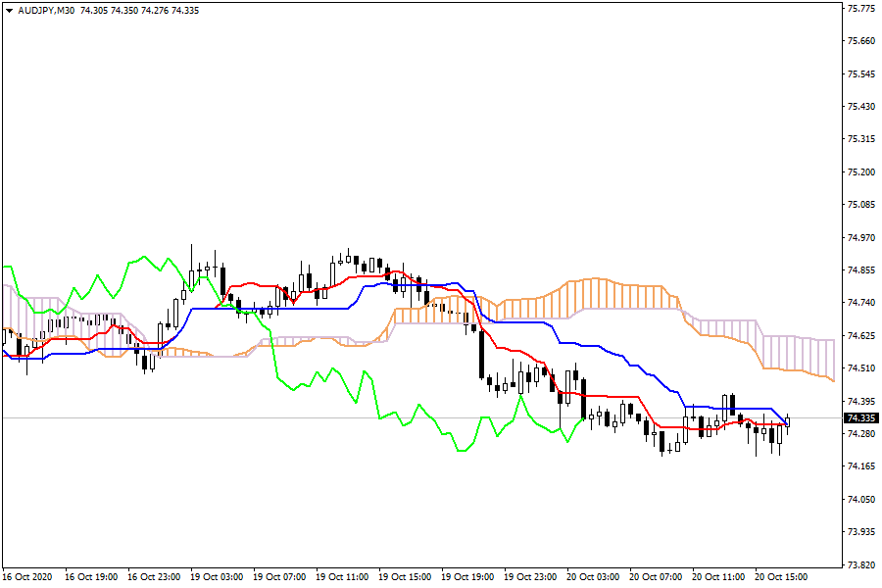Select the 16 Oct 23:00 time label
Screen dimensions: 882x588
(154, 576)
